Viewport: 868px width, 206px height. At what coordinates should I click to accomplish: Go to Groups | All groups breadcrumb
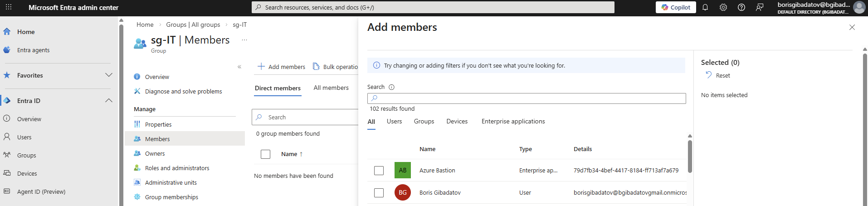(x=193, y=25)
